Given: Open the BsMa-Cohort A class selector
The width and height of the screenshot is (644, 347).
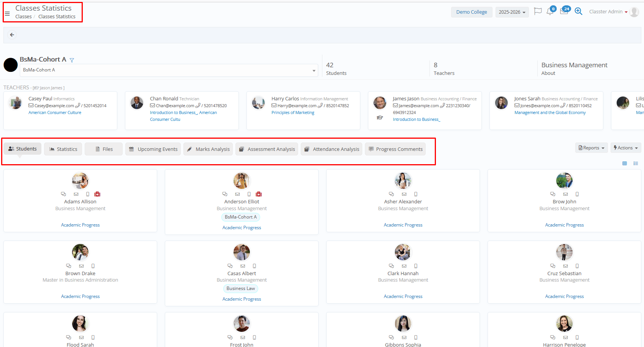Looking at the screenshot, I should coord(169,70).
